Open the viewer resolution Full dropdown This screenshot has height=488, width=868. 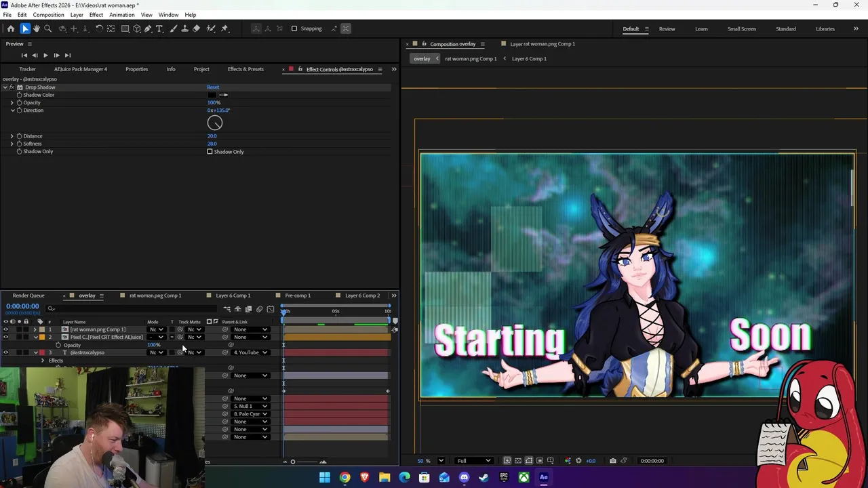click(473, 461)
